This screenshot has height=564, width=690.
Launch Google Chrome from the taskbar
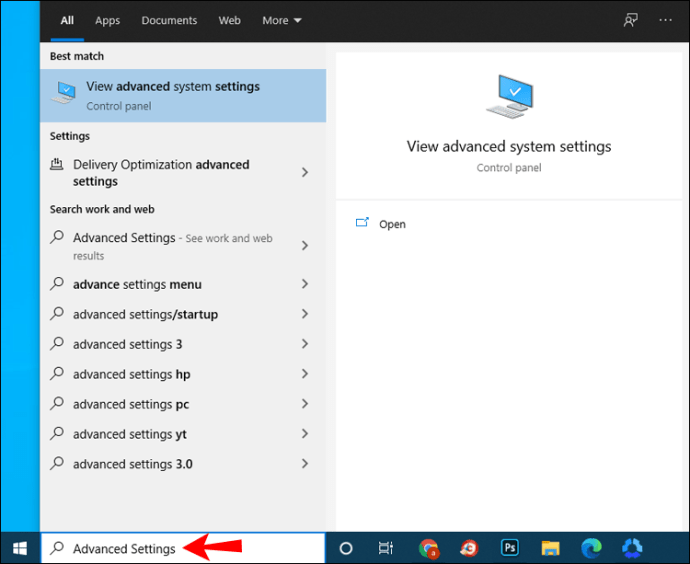(429, 548)
